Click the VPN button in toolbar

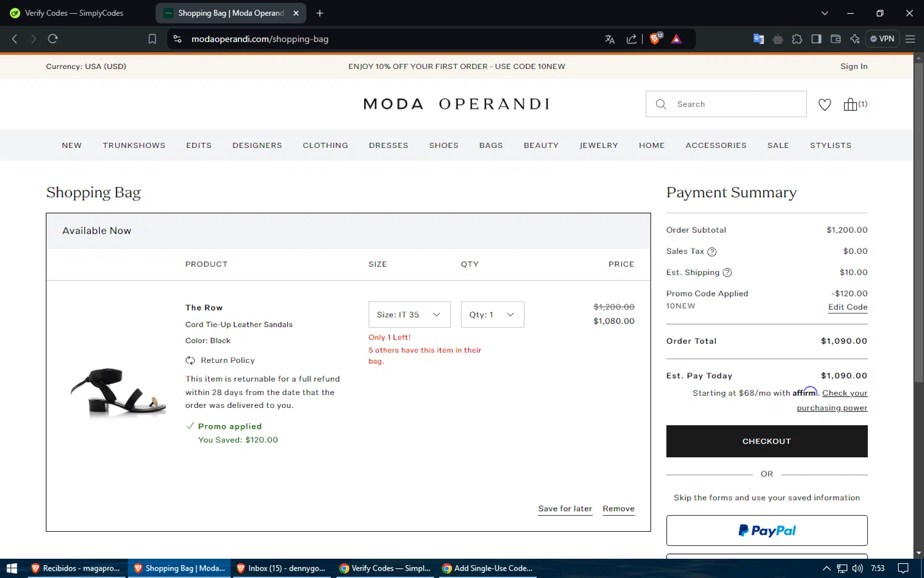(882, 39)
